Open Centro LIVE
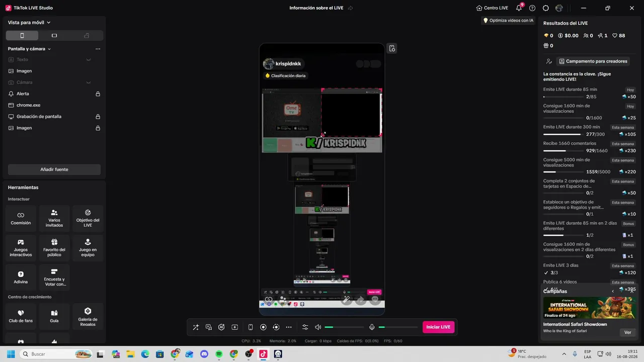Image resolution: width=644 pixels, height=362 pixels. (x=492, y=8)
